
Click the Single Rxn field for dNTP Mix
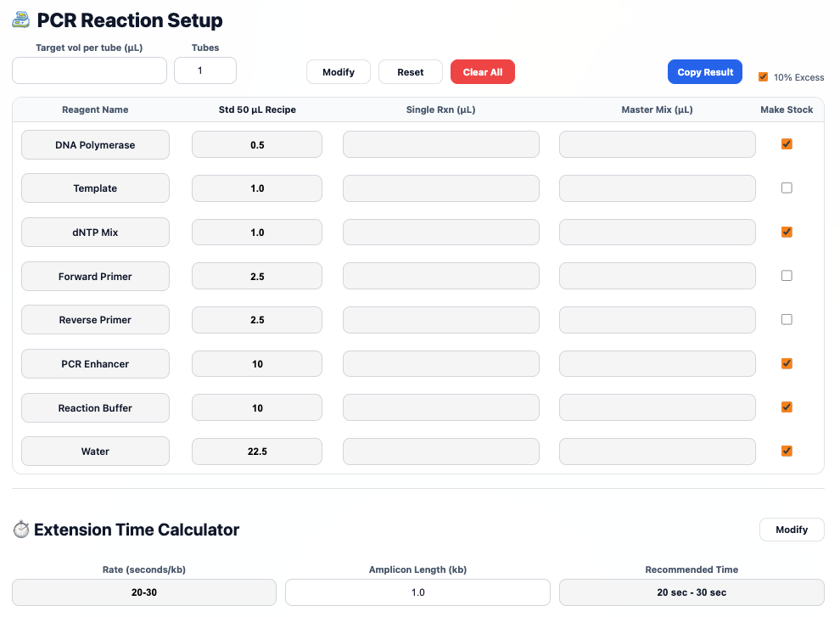click(x=440, y=232)
